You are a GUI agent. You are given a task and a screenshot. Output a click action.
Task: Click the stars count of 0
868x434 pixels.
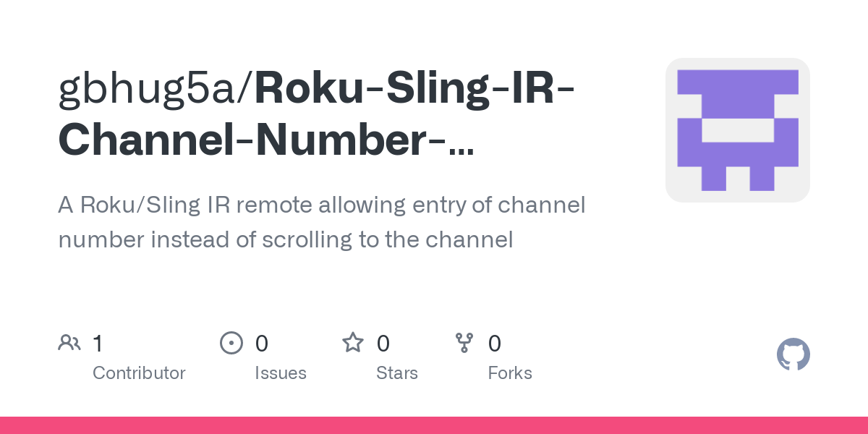click(383, 344)
